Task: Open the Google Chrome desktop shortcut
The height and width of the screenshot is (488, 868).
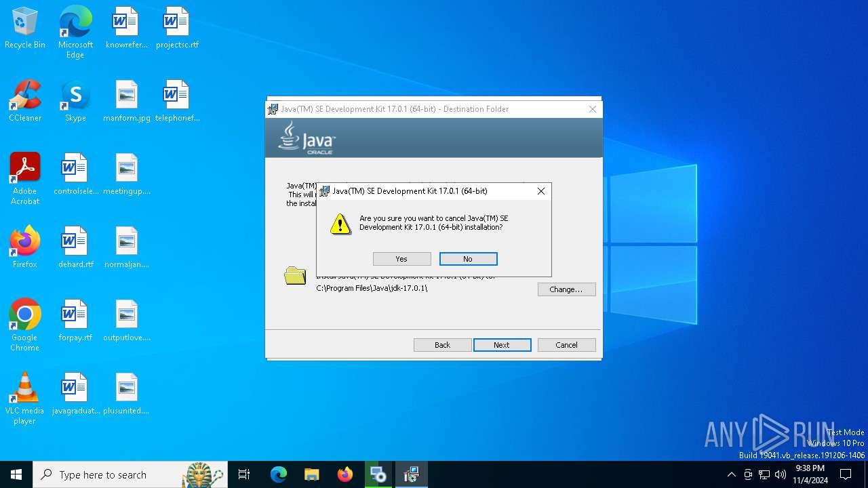Action: pos(25,325)
